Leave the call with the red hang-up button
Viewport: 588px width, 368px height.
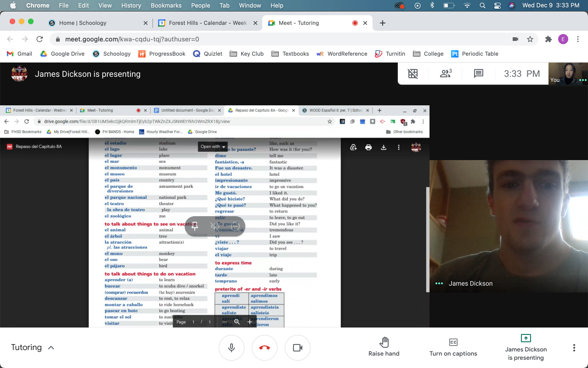(265, 348)
